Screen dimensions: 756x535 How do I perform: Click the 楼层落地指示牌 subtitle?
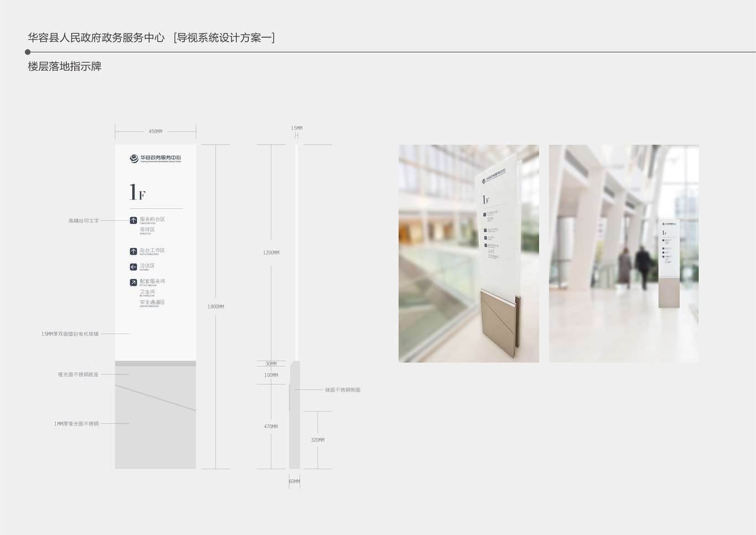point(65,66)
